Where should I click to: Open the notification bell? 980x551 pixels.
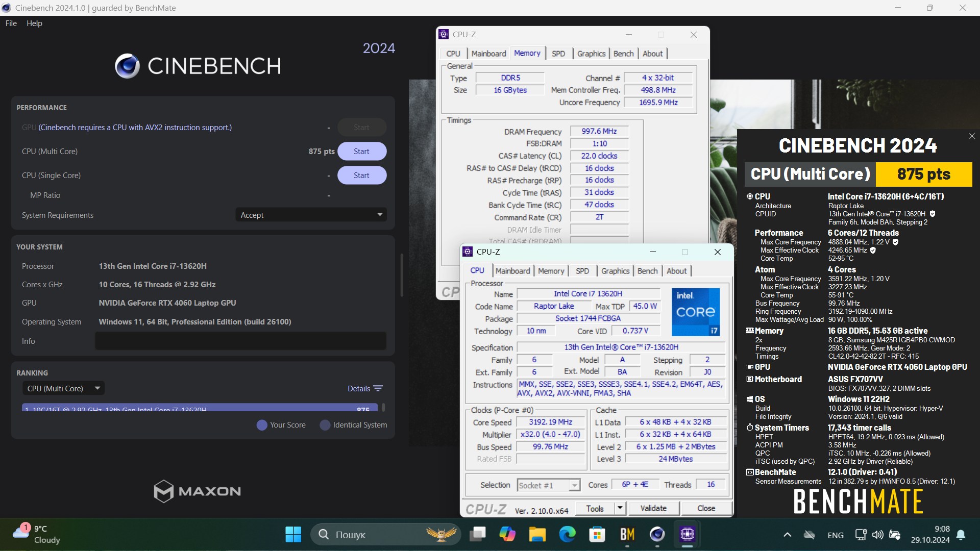961,535
